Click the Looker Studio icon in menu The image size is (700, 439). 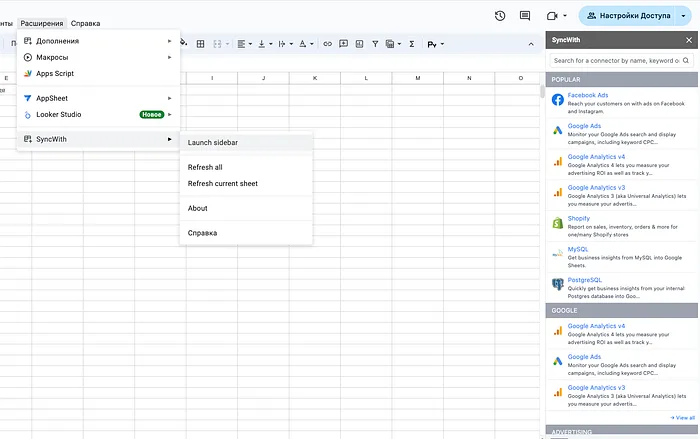point(28,115)
